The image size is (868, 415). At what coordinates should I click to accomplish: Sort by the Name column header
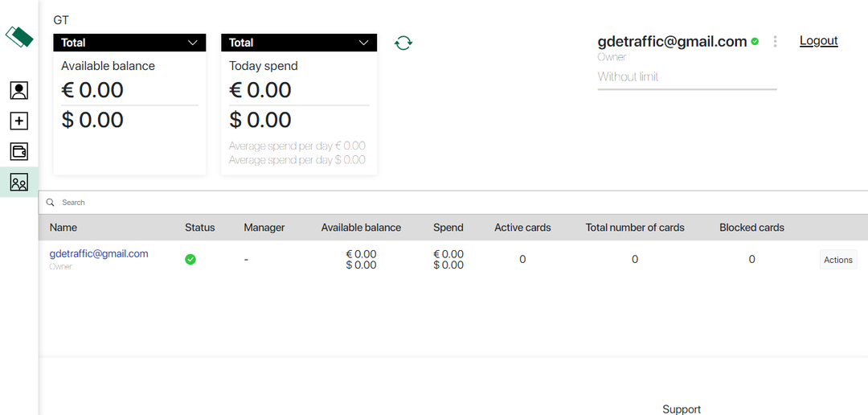pos(63,228)
